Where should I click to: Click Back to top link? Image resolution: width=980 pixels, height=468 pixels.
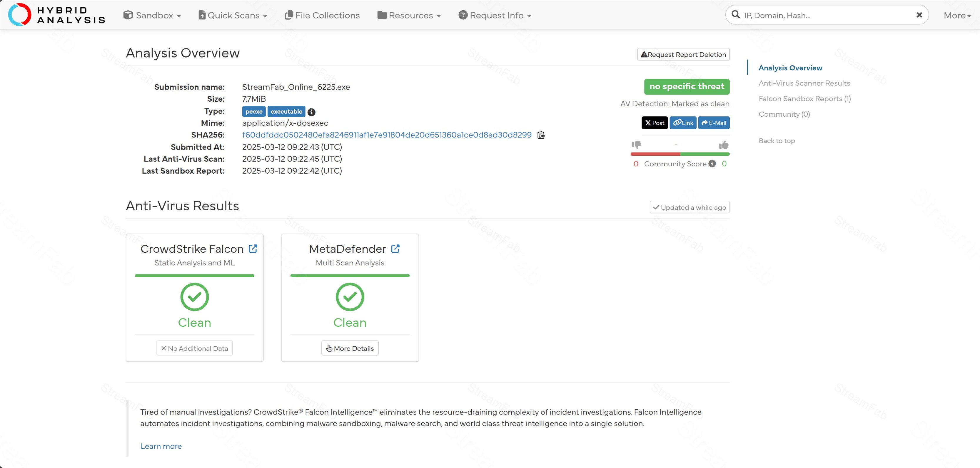coord(777,141)
